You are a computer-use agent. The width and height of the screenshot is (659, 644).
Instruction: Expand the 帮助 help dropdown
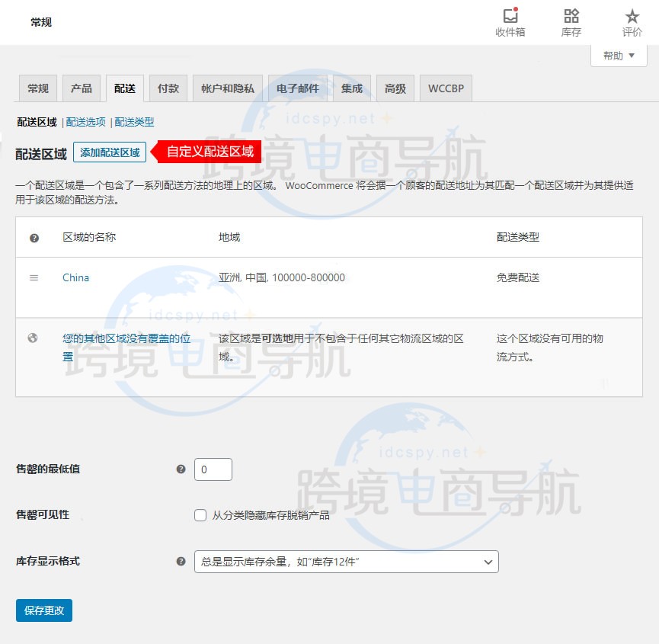click(619, 56)
